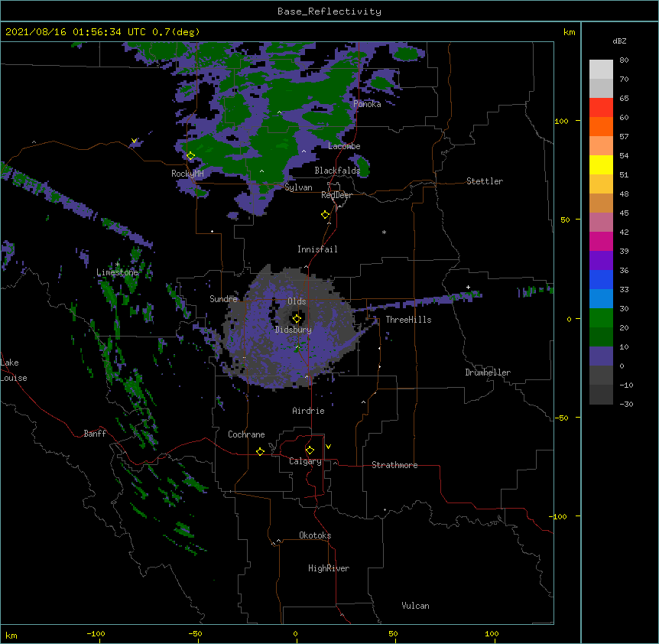Select the Strathmore label
The height and width of the screenshot is (644, 659).
coord(394,465)
